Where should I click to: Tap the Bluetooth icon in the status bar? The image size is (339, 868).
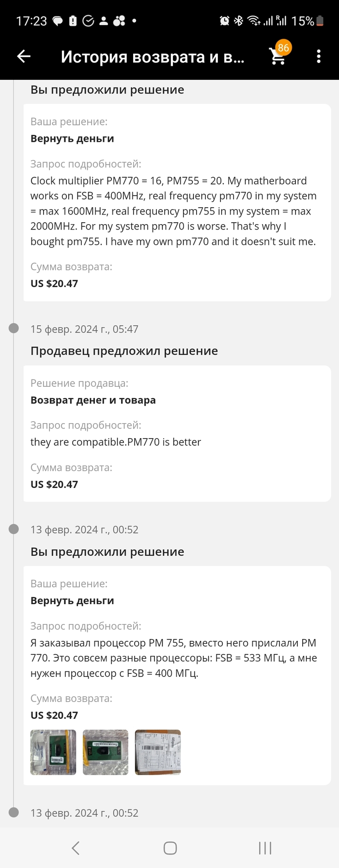coord(238,21)
